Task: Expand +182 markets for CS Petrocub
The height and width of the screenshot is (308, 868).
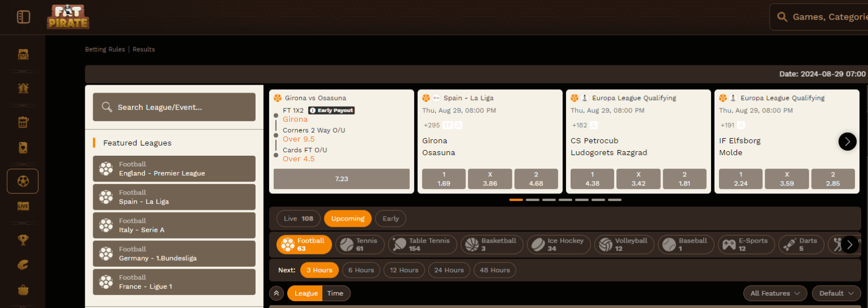Action: [x=580, y=125]
